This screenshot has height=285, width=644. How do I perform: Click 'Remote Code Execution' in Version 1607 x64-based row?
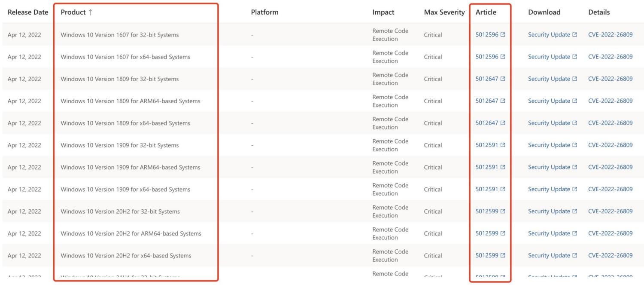pos(390,57)
